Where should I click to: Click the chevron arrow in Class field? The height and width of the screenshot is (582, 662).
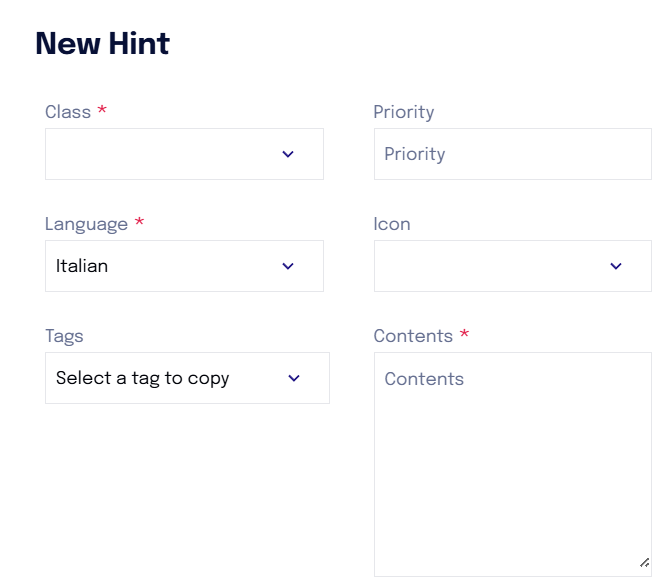coord(288,154)
